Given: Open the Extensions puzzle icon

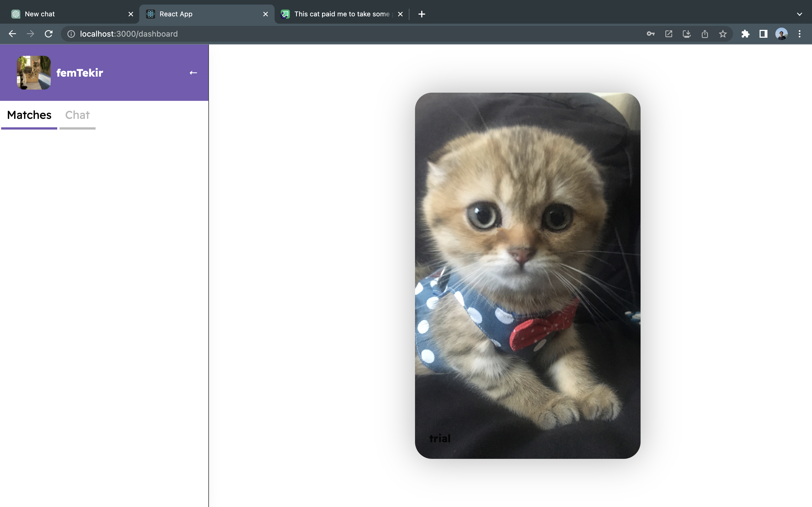Looking at the screenshot, I should pyautogui.click(x=745, y=34).
